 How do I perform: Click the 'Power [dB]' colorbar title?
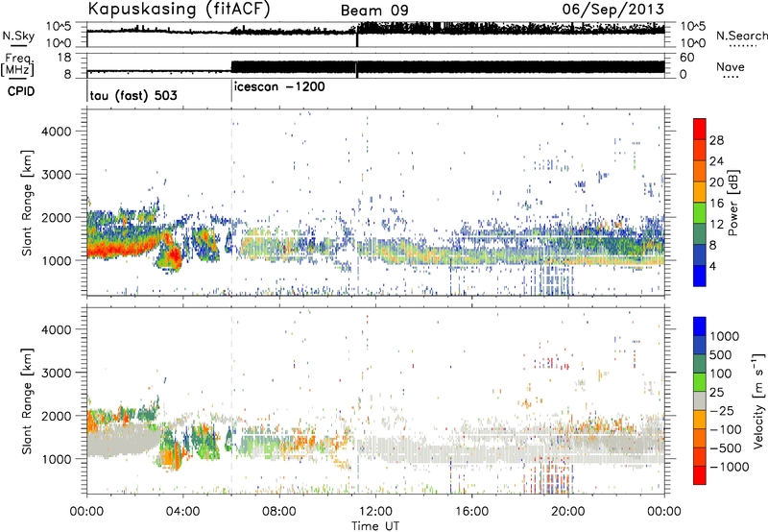732,203
